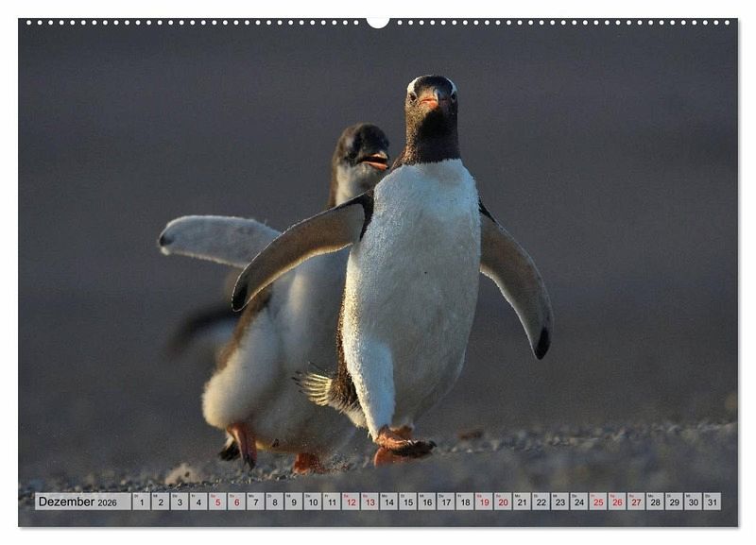Click red day 6 in calendar strip

tap(236, 502)
